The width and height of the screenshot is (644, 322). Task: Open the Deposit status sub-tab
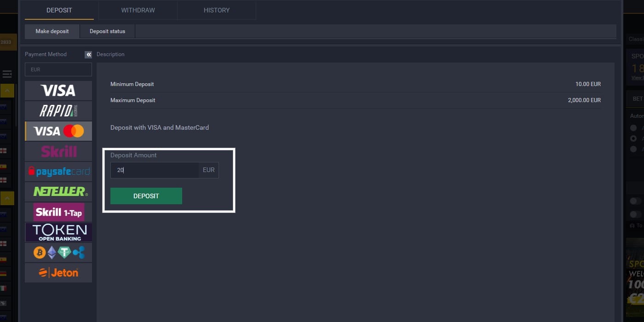pyautogui.click(x=107, y=31)
